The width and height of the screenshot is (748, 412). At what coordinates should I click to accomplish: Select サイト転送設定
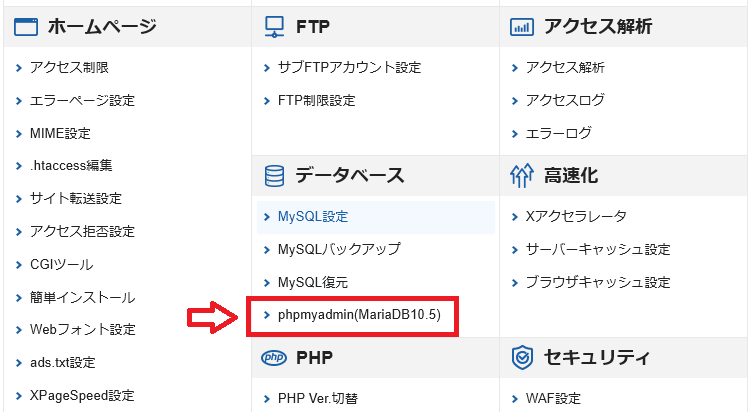[x=76, y=198]
